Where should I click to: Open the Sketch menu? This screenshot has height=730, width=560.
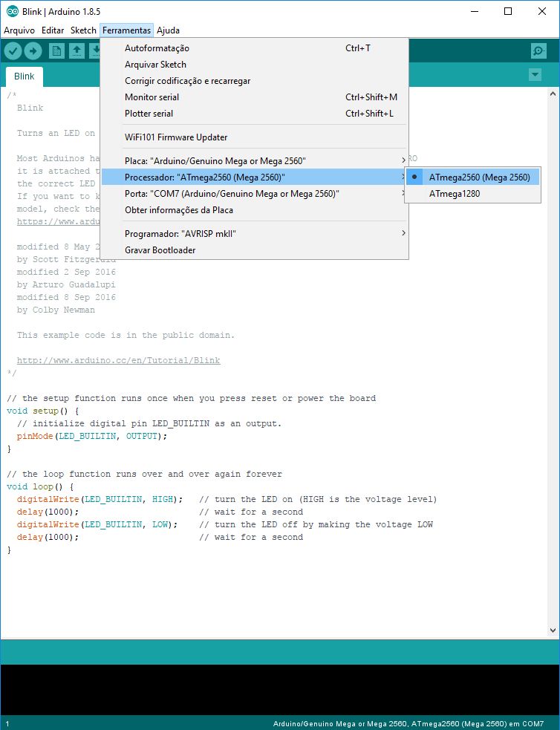[x=83, y=30]
